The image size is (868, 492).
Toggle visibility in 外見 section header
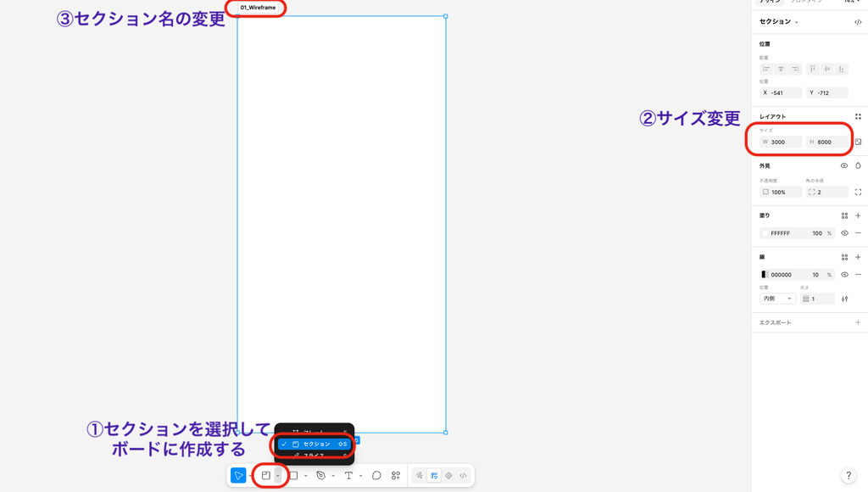pyautogui.click(x=844, y=165)
